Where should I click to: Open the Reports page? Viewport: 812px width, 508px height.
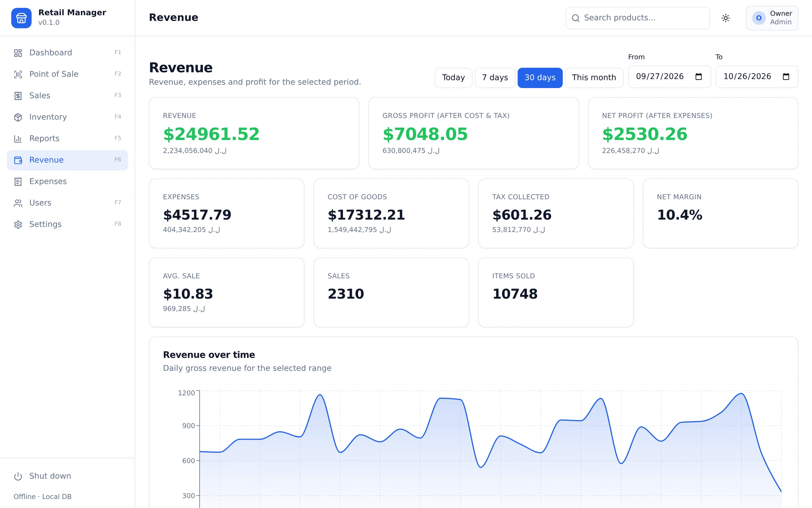pyautogui.click(x=67, y=139)
